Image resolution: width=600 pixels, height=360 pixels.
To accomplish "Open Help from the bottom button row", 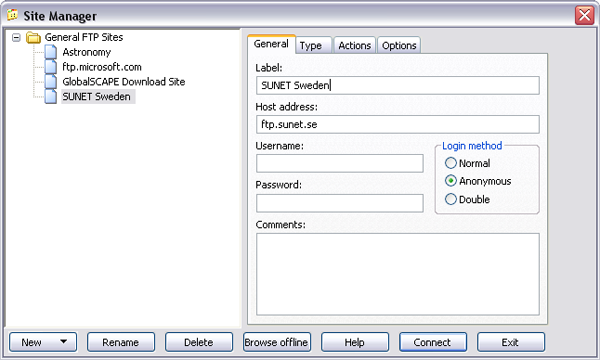I will [x=355, y=342].
